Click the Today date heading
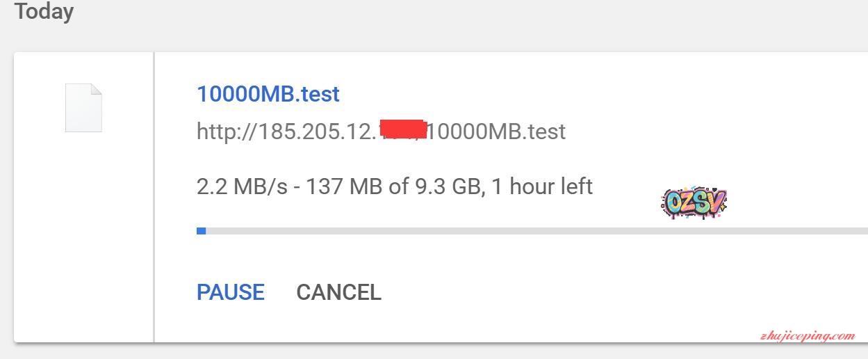Image resolution: width=868 pixels, height=359 pixels. pyautogui.click(x=44, y=12)
